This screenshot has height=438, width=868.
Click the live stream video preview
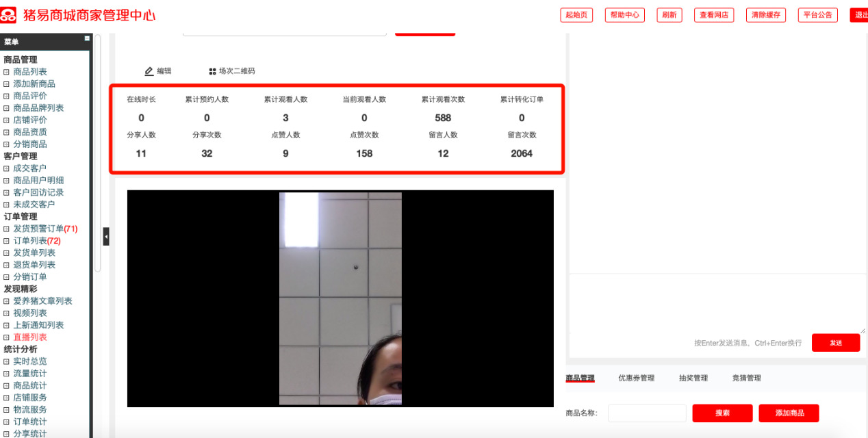coord(340,298)
